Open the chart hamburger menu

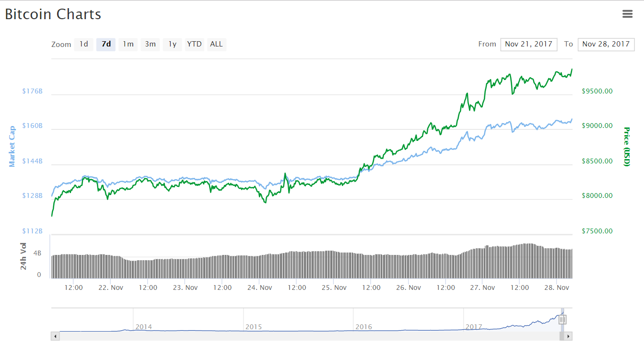627,14
